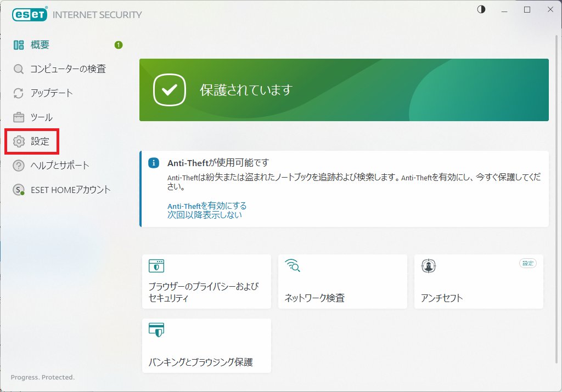This screenshot has width=562, height=392.
Task: Open the ブラウザーのプライバシーおよびセキュリティ tile
Action: coord(206,281)
